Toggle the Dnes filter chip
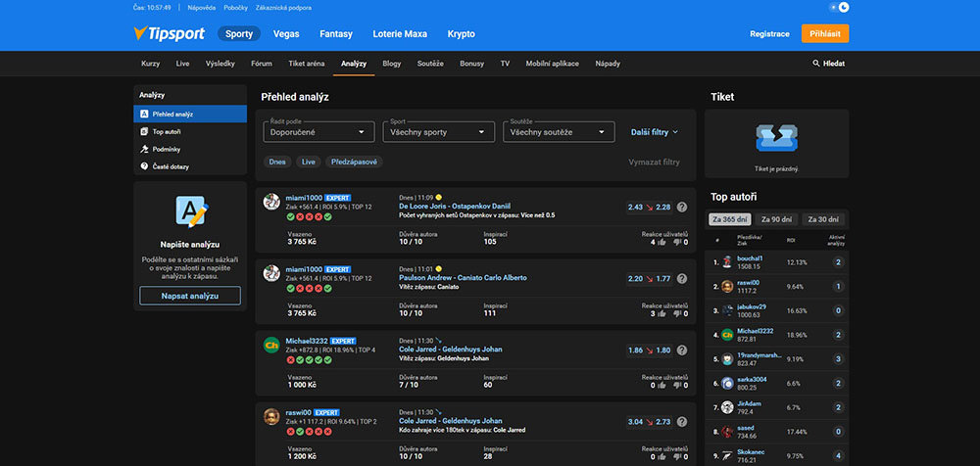 [x=277, y=162]
